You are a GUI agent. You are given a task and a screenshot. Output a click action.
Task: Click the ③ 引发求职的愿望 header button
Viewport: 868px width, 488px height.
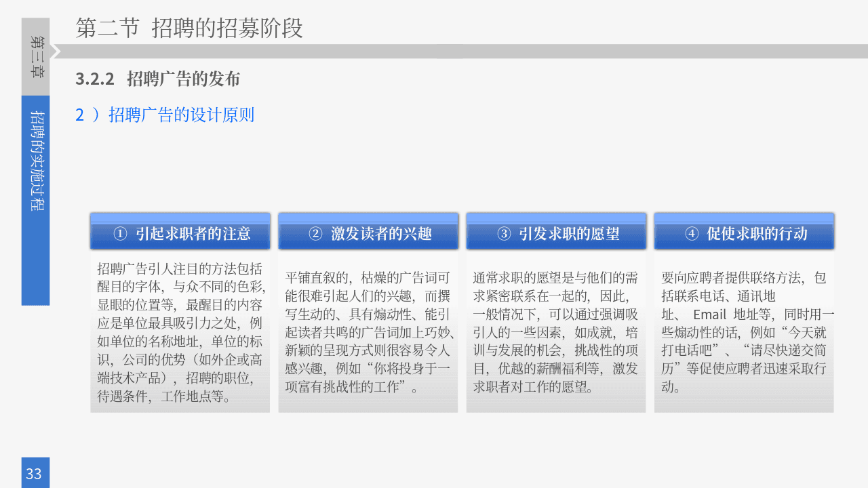click(x=556, y=231)
